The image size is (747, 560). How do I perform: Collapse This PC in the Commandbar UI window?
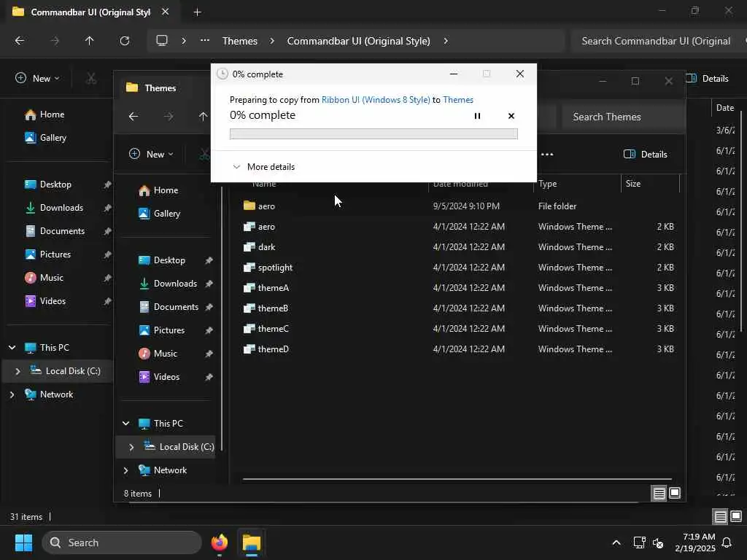click(x=12, y=348)
